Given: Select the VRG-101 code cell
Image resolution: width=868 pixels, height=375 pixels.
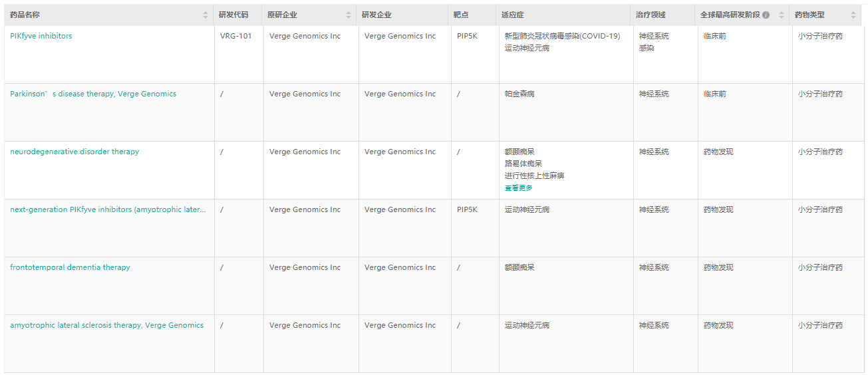Looking at the screenshot, I should pyautogui.click(x=235, y=36).
